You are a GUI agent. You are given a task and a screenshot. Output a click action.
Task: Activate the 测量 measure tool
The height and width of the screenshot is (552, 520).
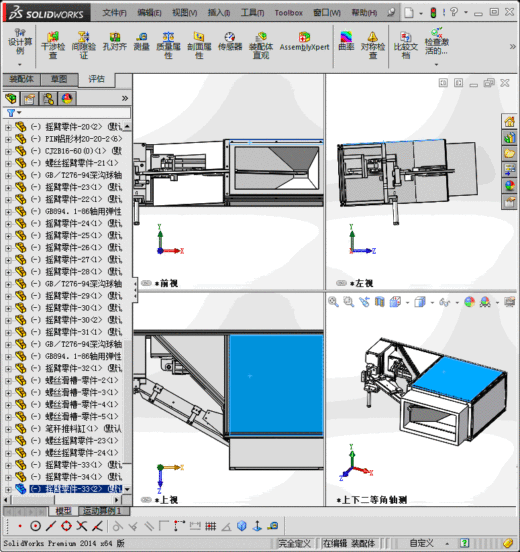(x=142, y=41)
